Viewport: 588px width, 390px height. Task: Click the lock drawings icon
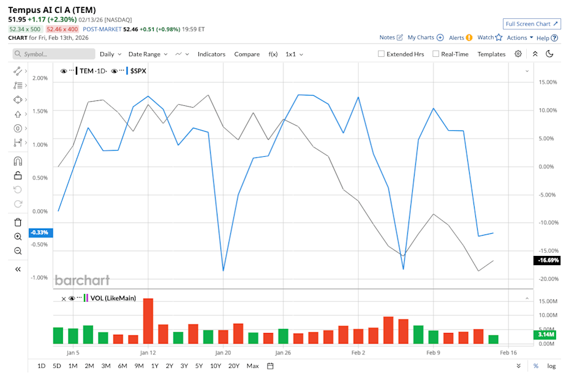pyautogui.click(x=18, y=174)
